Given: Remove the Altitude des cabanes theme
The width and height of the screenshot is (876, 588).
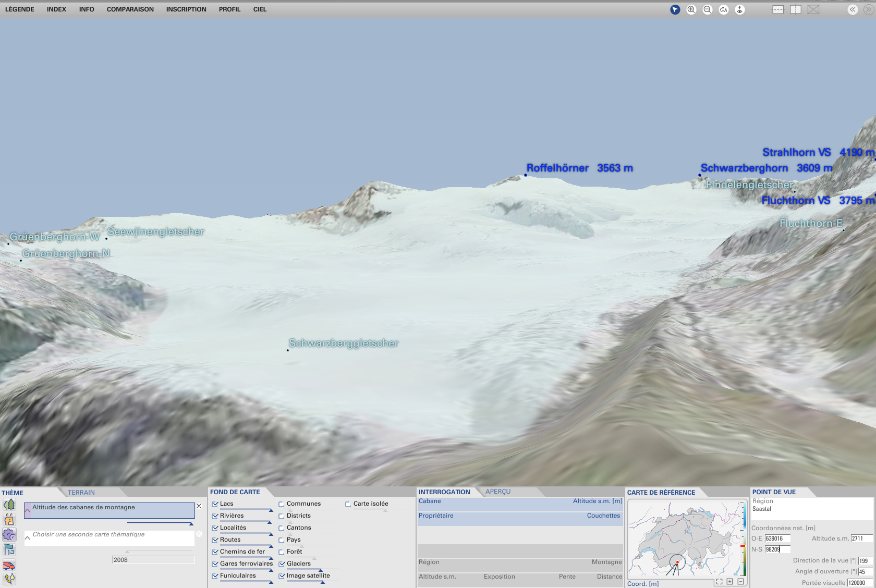Looking at the screenshot, I should [x=199, y=506].
